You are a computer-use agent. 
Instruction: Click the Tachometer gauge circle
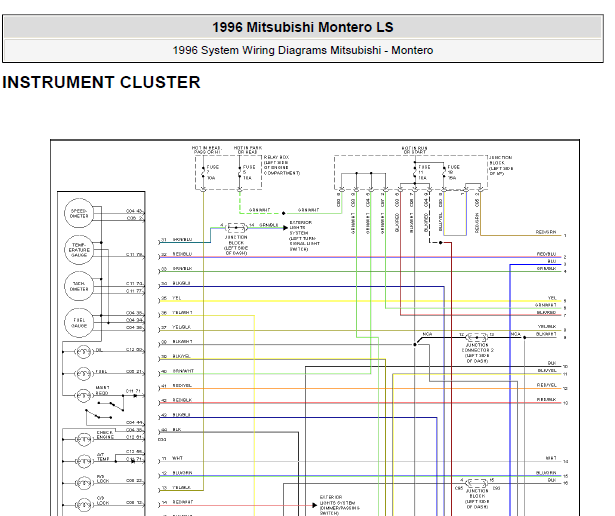click(79, 286)
